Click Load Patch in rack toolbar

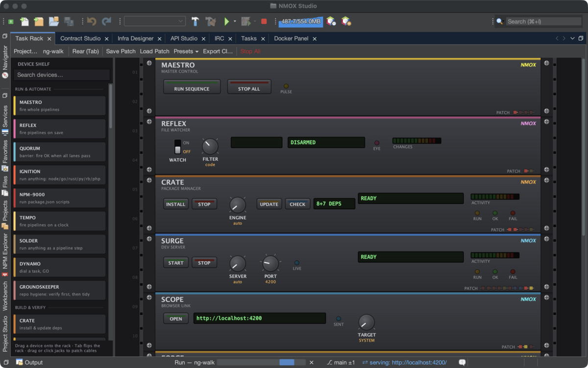[x=154, y=51]
